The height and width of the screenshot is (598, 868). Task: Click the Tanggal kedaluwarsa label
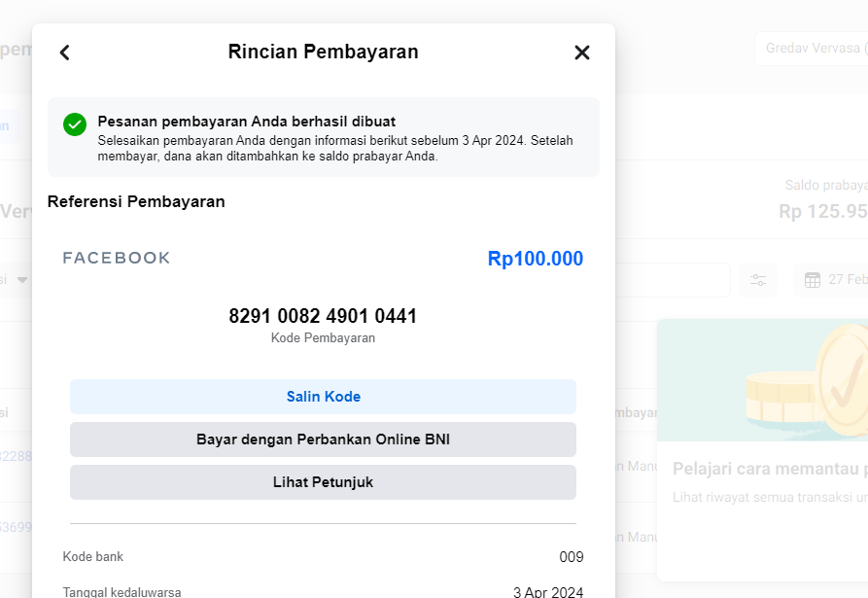[122, 592]
